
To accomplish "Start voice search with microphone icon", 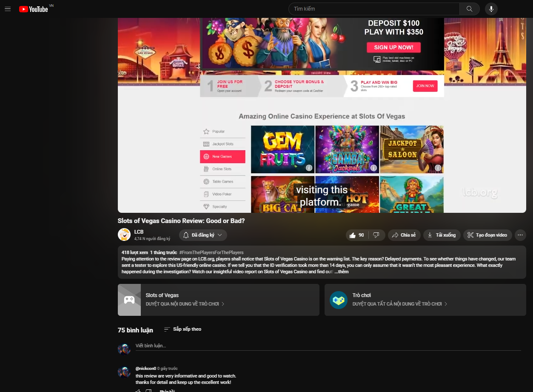I will (491, 9).
